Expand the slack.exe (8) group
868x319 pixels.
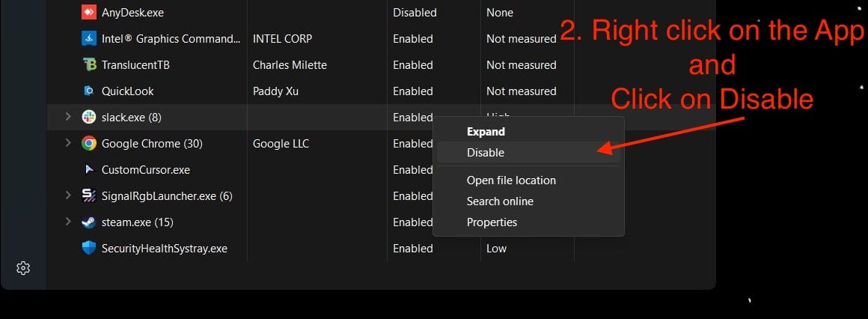point(68,117)
